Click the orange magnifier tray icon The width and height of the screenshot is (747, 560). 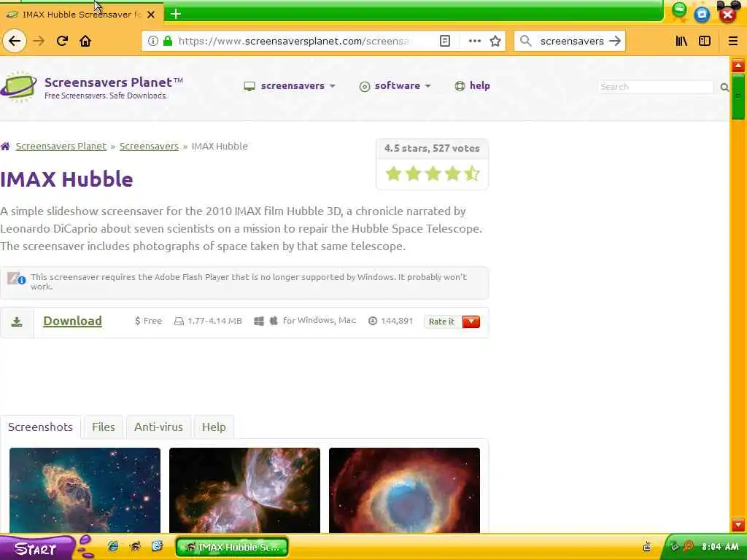[688, 545]
